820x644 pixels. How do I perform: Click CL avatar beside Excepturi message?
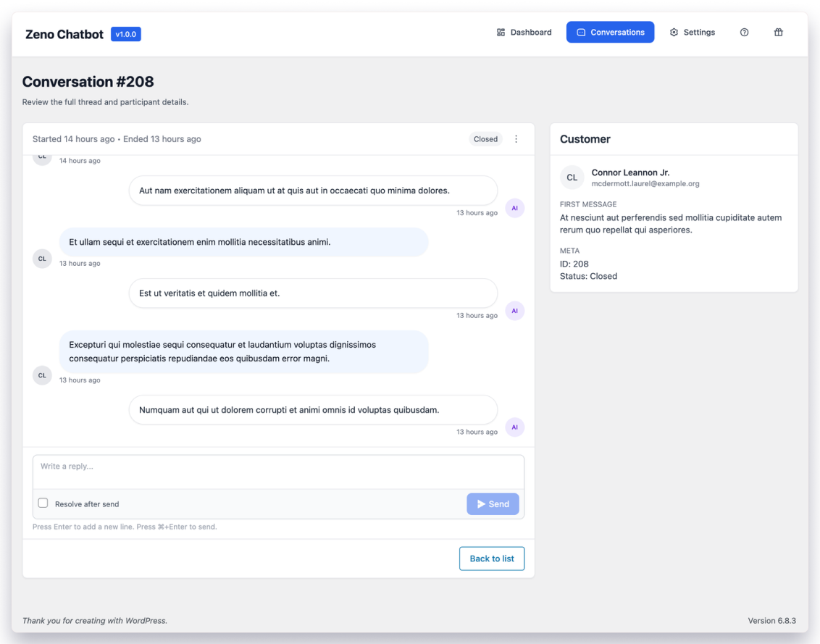click(x=42, y=375)
